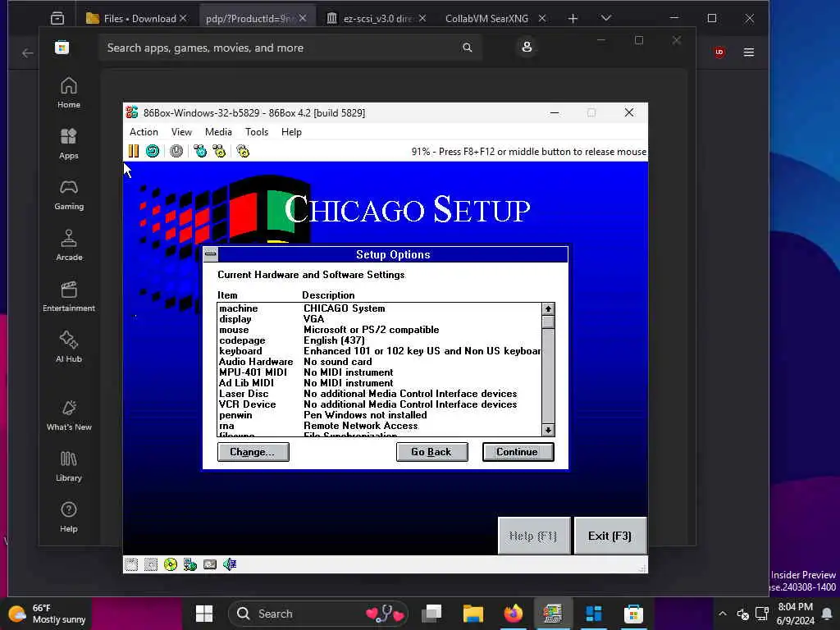Open the 86Box Tools menu
Image resolution: width=840 pixels, height=630 pixels.
[257, 132]
